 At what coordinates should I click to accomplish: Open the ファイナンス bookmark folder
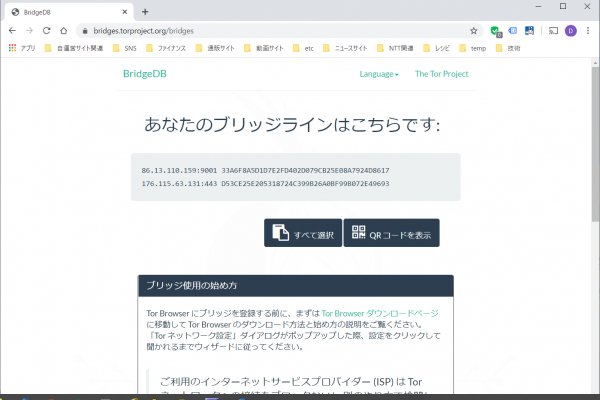[x=171, y=48]
